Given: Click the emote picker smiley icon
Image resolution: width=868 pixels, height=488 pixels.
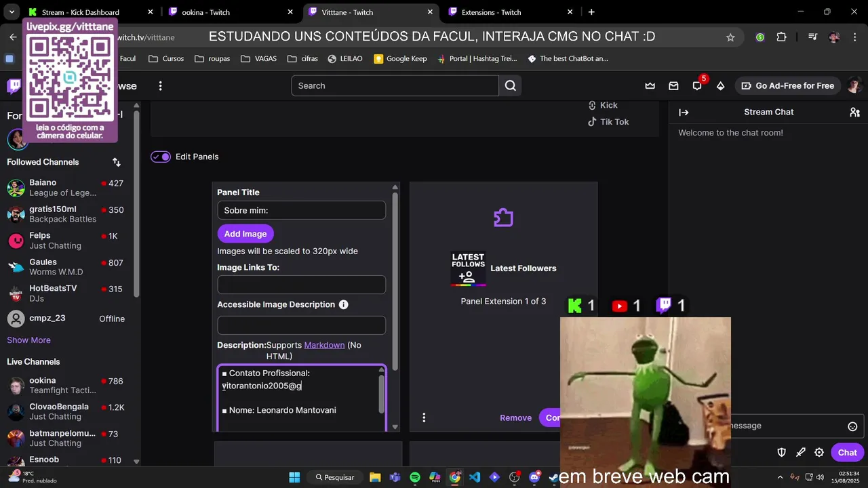Looking at the screenshot, I should pyautogui.click(x=852, y=426).
